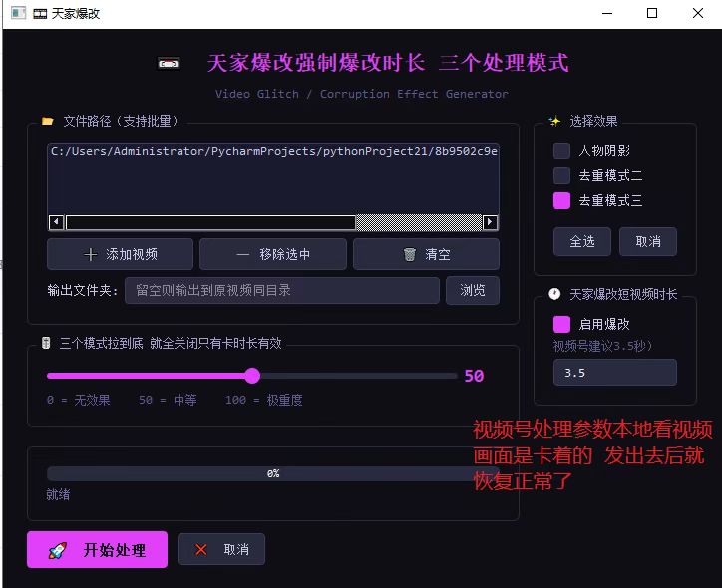Start processing with 开始处理 button
Screen dimensions: 722x588
click(x=97, y=549)
